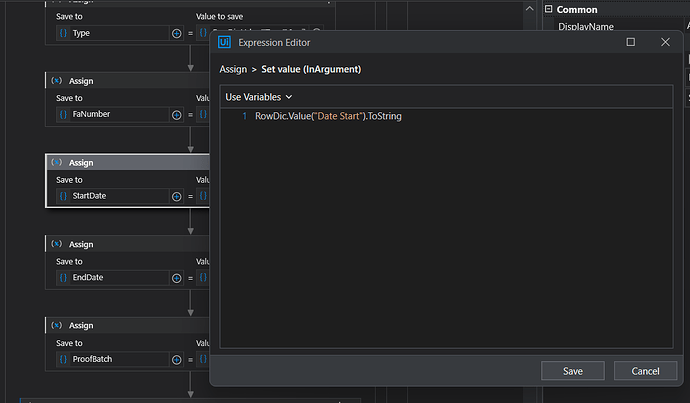Image resolution: width=690 pixels, height=403 pixels.
Task: Click plus icon beside ProofBatch field
Action: click(x=177, y=359)
